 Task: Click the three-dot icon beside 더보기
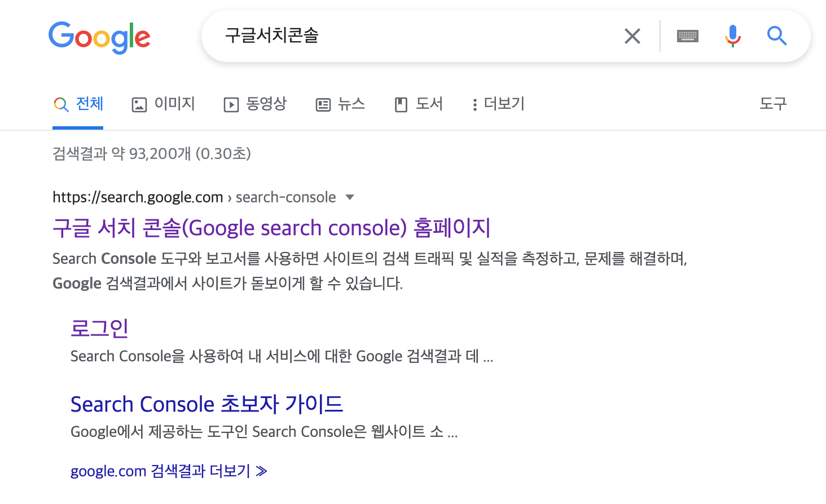[x=475, y=105]
